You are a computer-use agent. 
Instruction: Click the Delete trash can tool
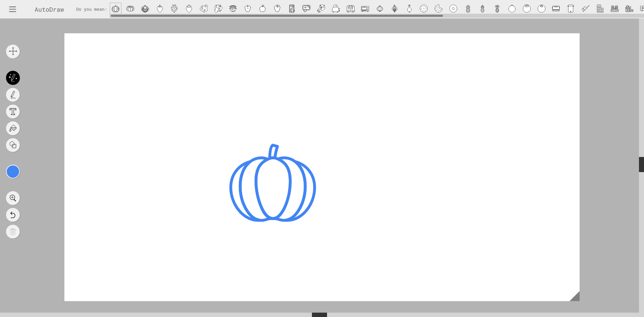(13, 232)
